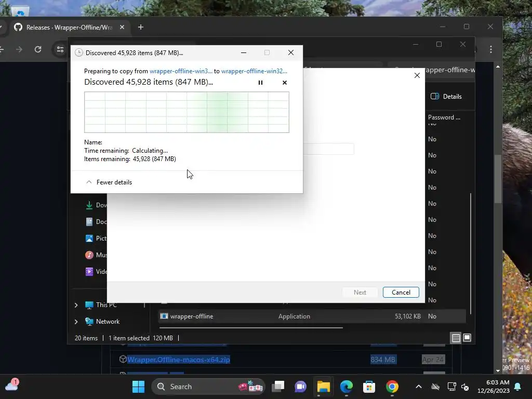Open the Pictures folder icon in the sidebar

[89, 238]
